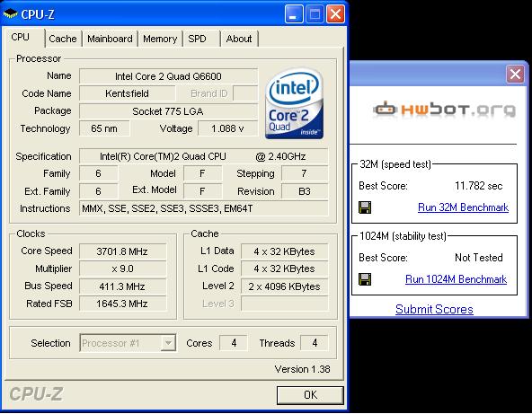Run the 1024M Benchmark link
Image resolution: width=532 pixels, height=414 pixels.
456,279
